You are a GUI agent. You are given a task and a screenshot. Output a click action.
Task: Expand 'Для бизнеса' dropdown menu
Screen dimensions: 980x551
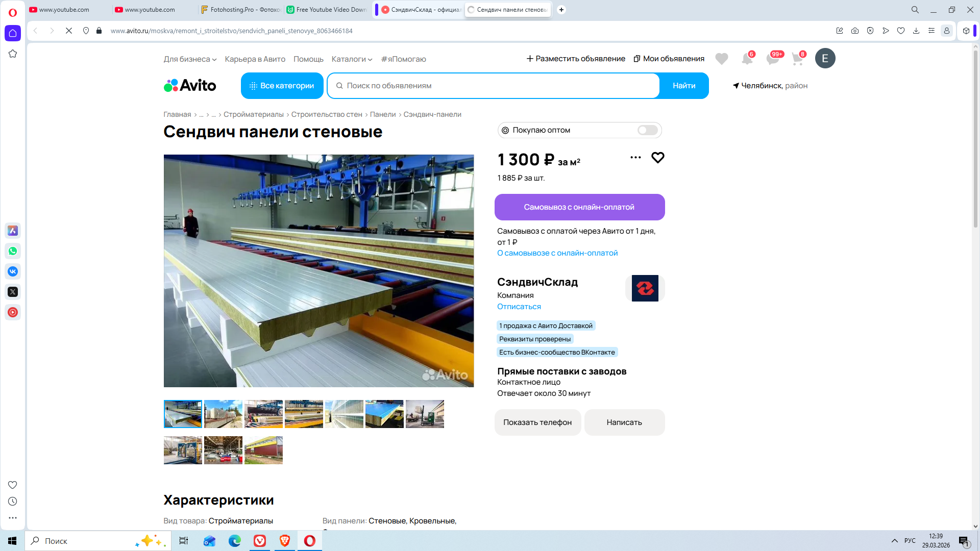190,59
